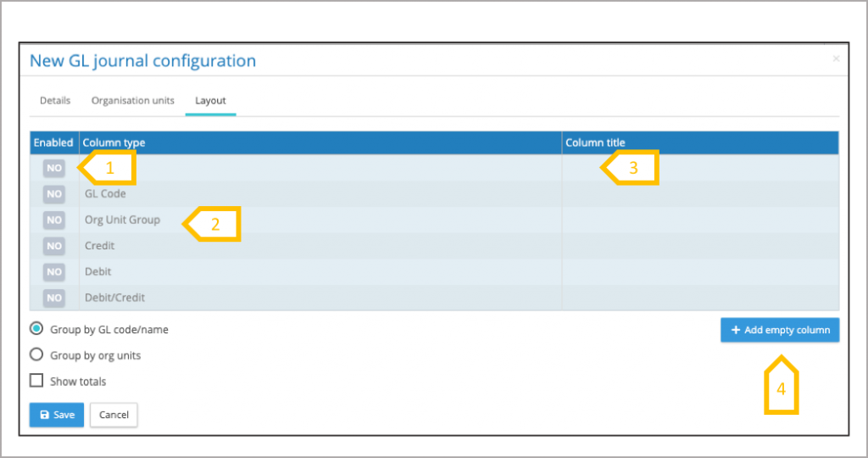
Task: Click the plus Add empty column button
Action: [780, 330]
